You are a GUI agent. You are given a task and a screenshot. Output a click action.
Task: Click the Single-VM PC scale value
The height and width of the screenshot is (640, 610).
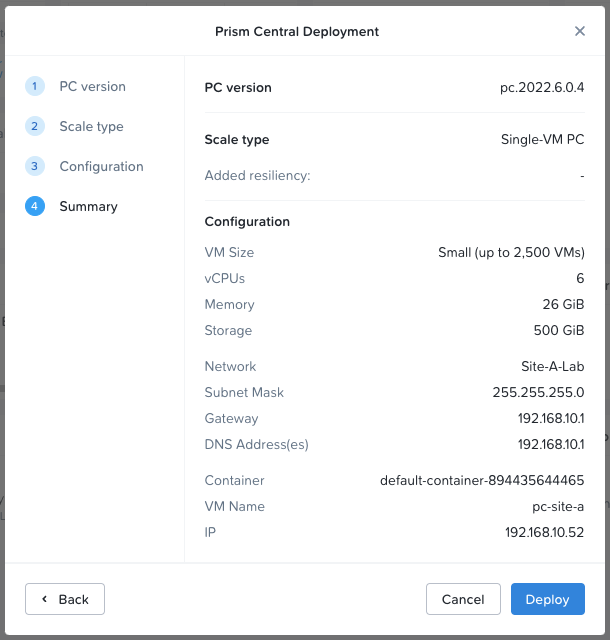[542, 140]
